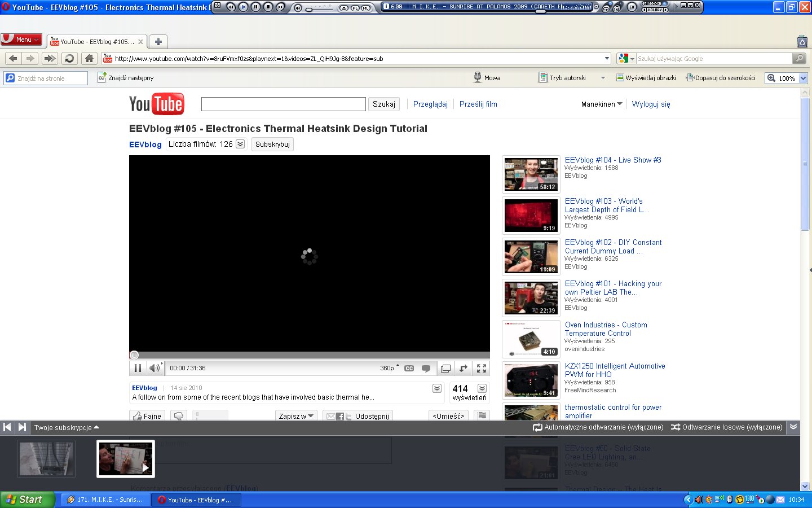
Task: Like the video with Fajne button
Action: (x=148, y=416)
